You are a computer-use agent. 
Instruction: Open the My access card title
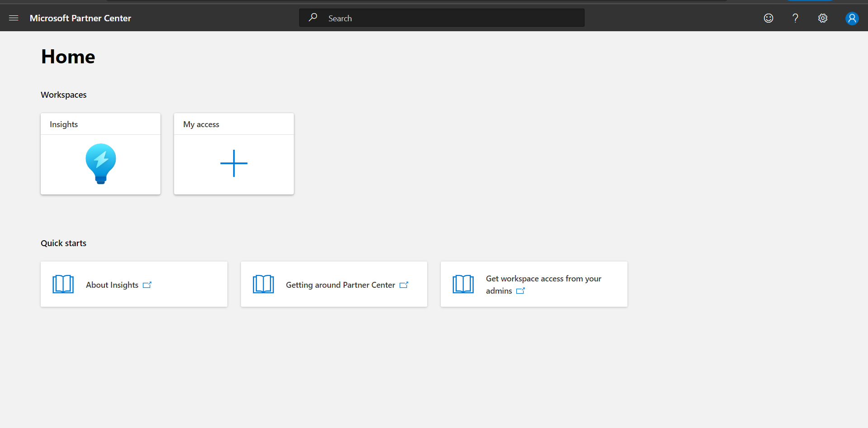[x=201, y=124]
